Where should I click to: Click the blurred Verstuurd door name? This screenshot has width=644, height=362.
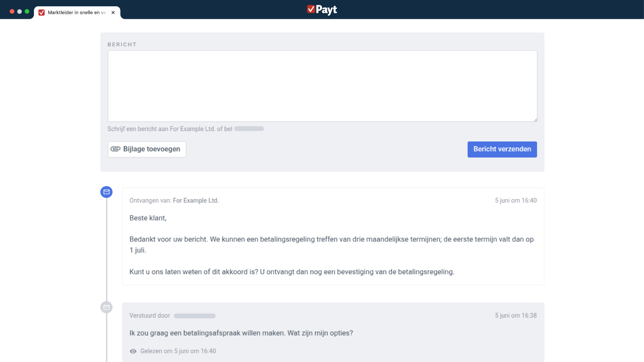tap(194, 316)
